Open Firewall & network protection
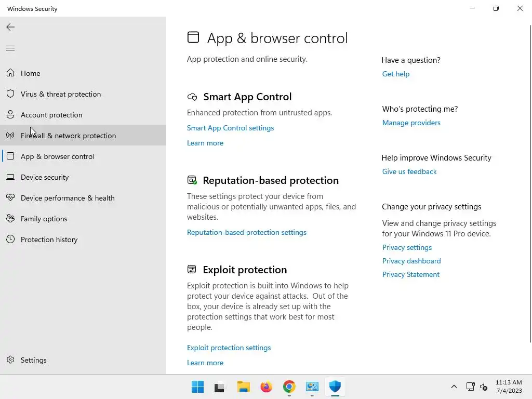The height and width of the screenshot is (399, 532). coord(83,136)
